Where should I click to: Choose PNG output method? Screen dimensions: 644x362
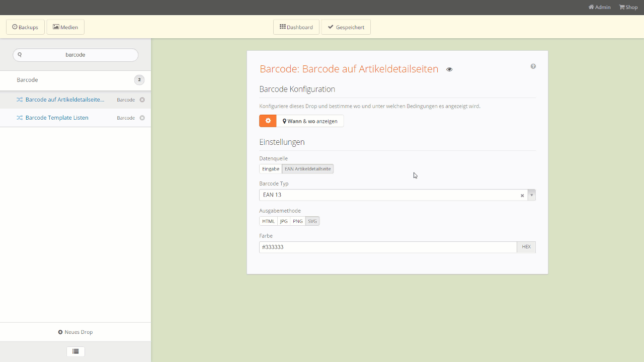tap(298, 221)
